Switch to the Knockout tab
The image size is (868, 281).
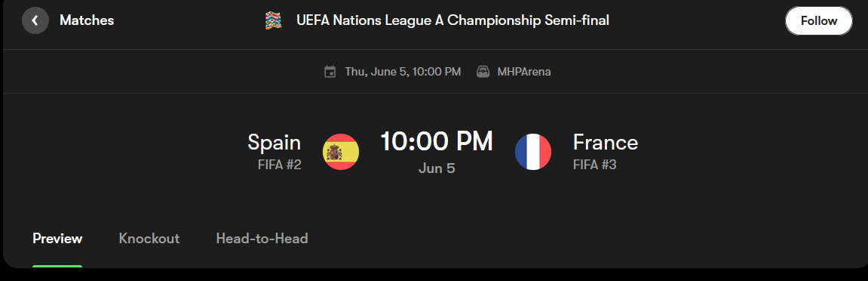click(x=149, y=239)
